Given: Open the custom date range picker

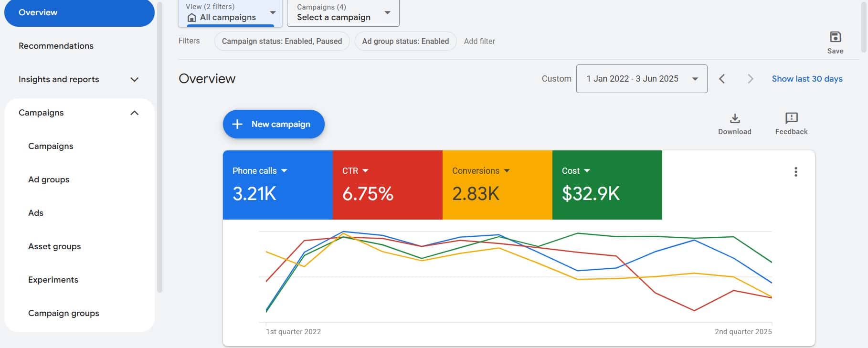Looking at the screenshot, I should click(641, 79).
